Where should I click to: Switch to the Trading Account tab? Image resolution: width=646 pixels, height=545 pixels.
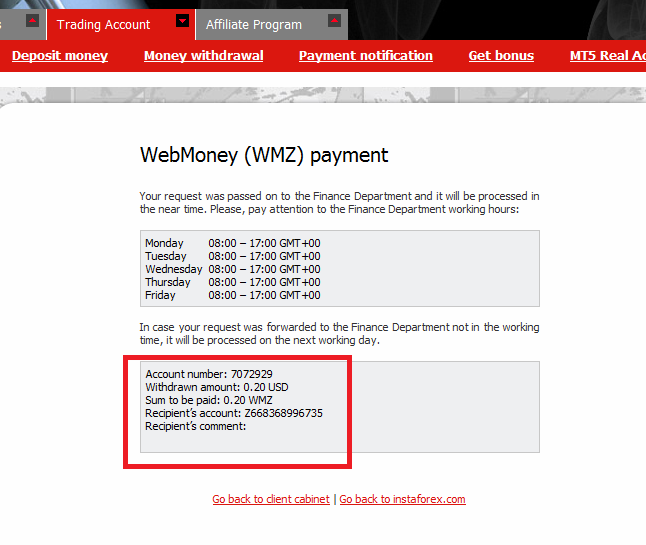103,24
